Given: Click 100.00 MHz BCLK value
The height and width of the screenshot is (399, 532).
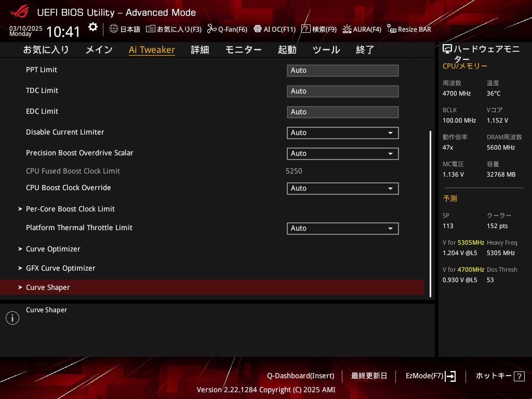Looking at the screenshot, I should (459, 121).
